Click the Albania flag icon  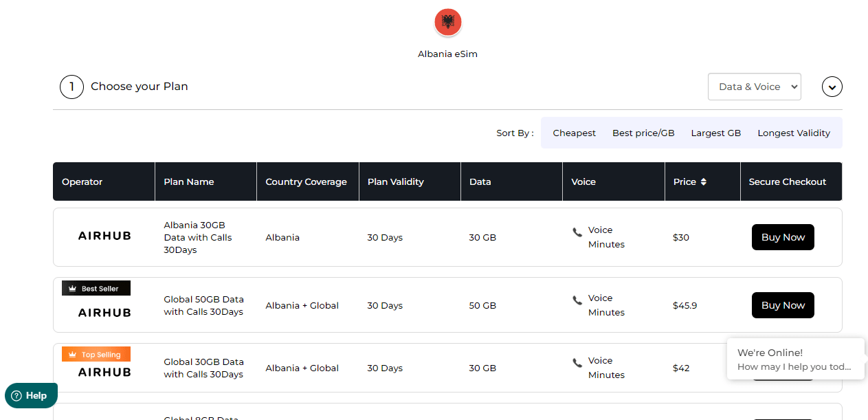pyautogui.click(x=447, y=23)
